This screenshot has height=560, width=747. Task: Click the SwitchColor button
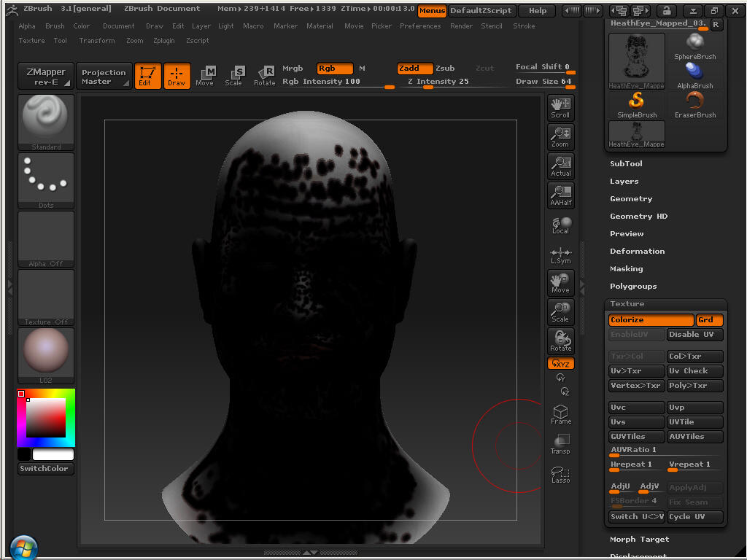coord(45,469)
